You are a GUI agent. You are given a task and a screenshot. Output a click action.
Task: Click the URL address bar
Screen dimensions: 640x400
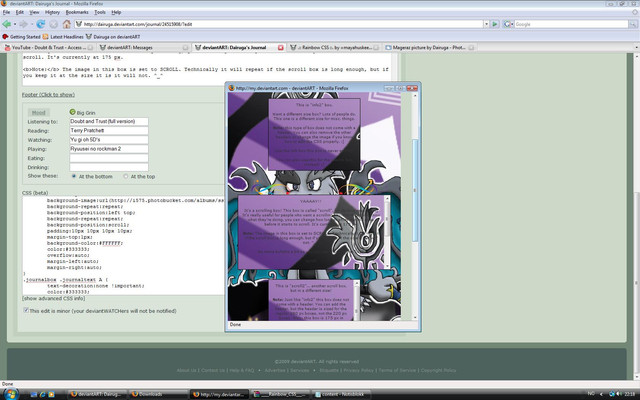coord(282,24)
